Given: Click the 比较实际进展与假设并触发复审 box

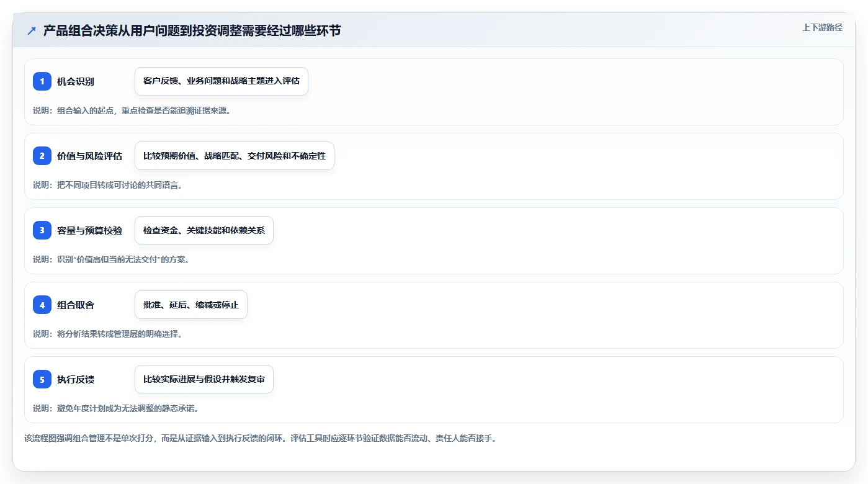Looking at the screenshot, I should (x=204, y=379).
